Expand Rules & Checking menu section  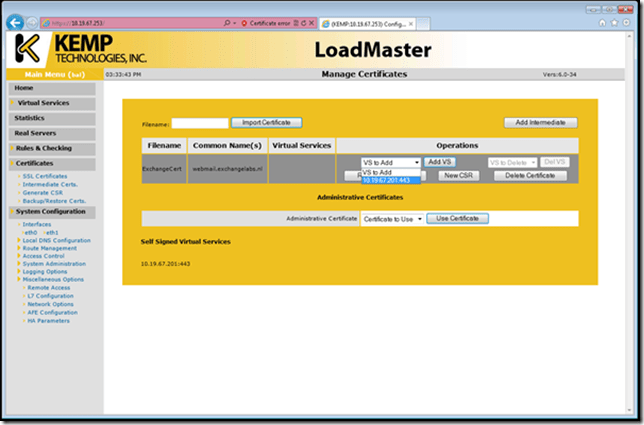[x=41, y=148]
